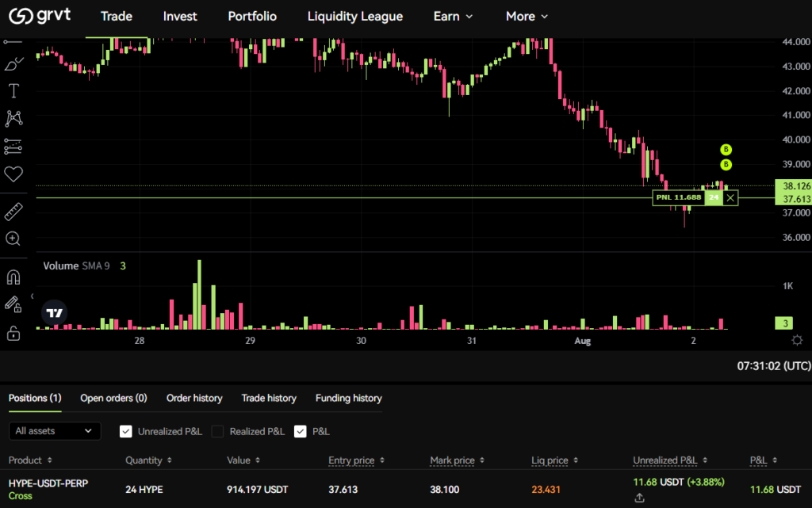Toggle stay in drawing mode pencil-lock
Screen dimensions: 812x508
point(13,304)
